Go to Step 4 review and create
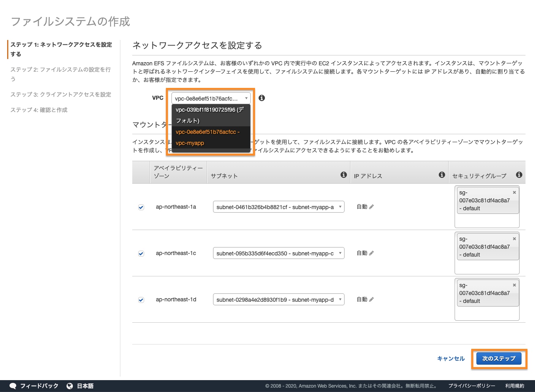Screen dimensions: 535x392 point(39,110)
